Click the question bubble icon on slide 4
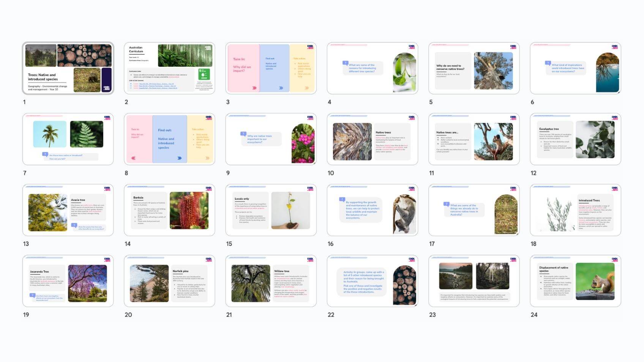 coord(345,63)
